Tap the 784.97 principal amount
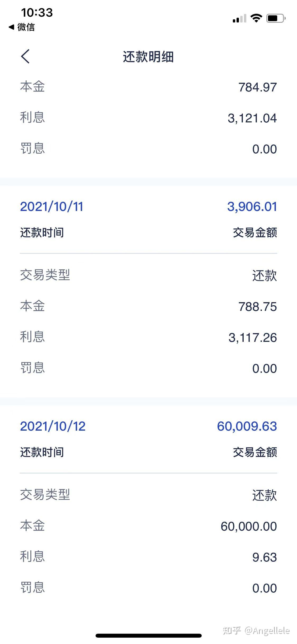Screen dimensions: 297x644 click(257, 87)
